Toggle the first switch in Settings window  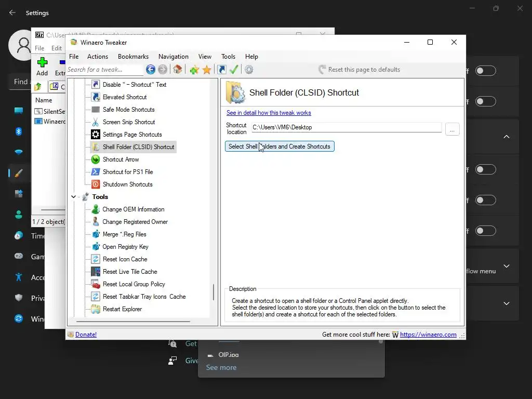tap(486, 71)
